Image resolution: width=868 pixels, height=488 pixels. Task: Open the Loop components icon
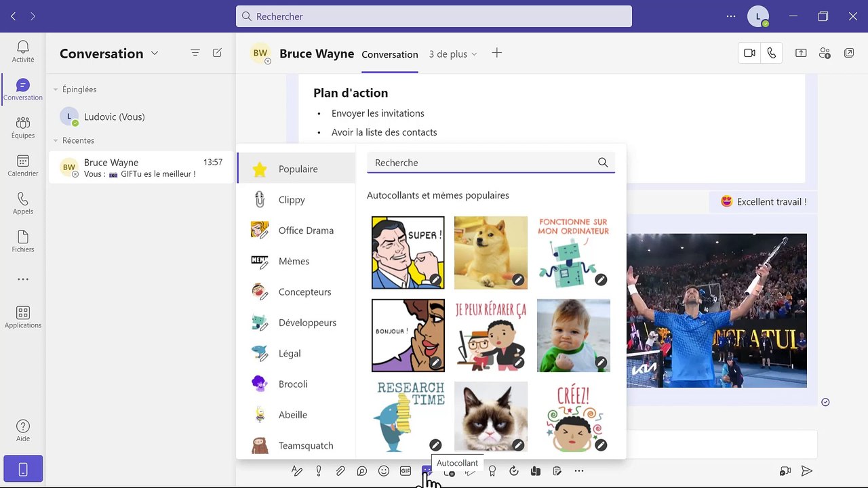(x=362, y=471)
